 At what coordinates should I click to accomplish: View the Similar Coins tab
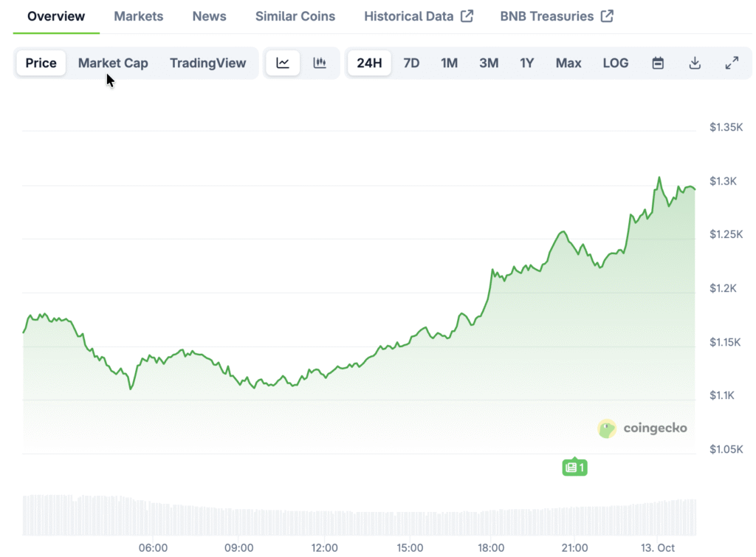tap(295, 16)
